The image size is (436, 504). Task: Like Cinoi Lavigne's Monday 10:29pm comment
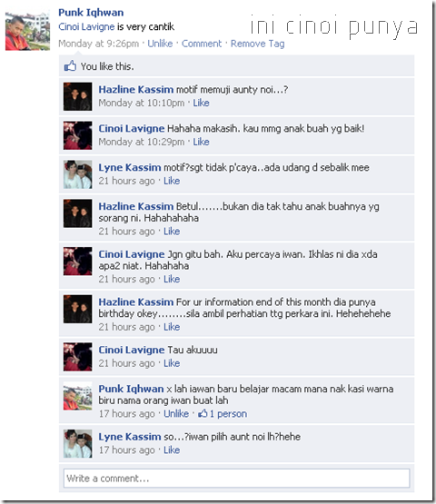[201, 142]
